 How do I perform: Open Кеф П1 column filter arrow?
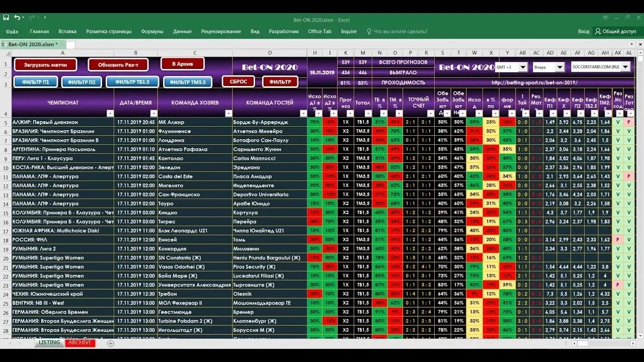click(x=553, y=114)
